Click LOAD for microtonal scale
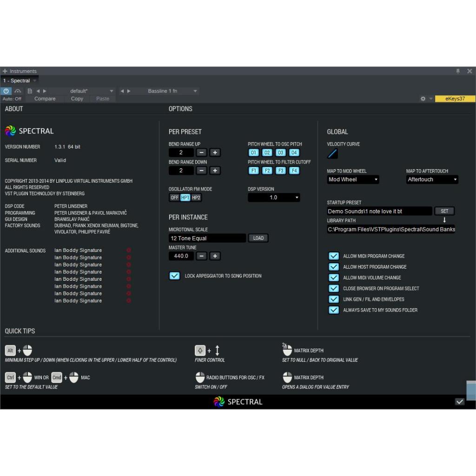Screen dimensions: 476x476 click(258, 238)
